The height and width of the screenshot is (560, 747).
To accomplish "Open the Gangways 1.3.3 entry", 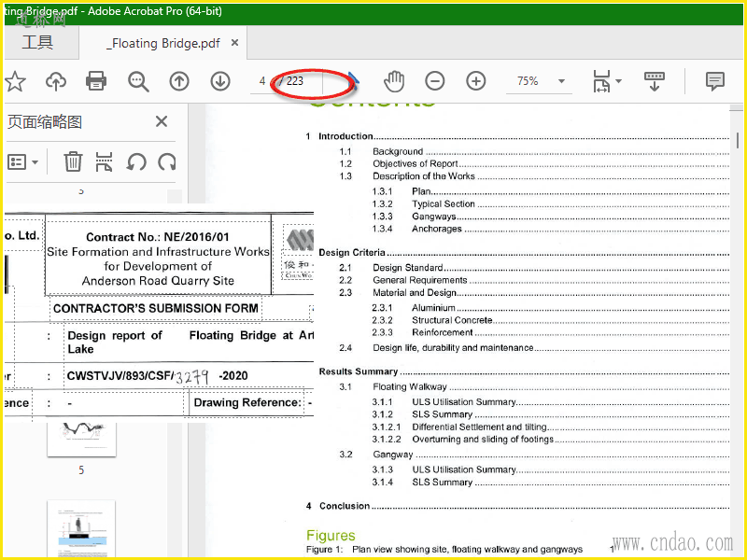I will tap(550, 217).
